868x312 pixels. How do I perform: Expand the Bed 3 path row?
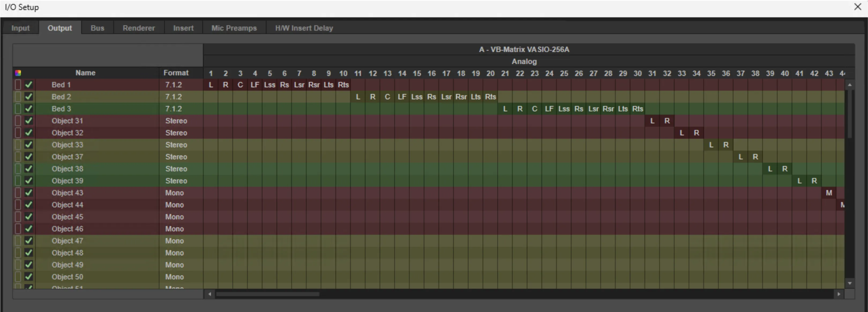pyautogui.click(x=18, y=109)
